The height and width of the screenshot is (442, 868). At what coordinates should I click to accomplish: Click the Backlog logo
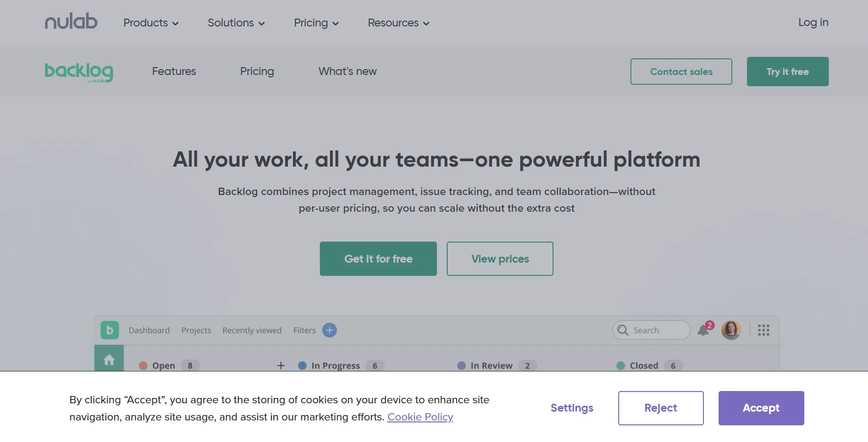[x=79, y=72]
